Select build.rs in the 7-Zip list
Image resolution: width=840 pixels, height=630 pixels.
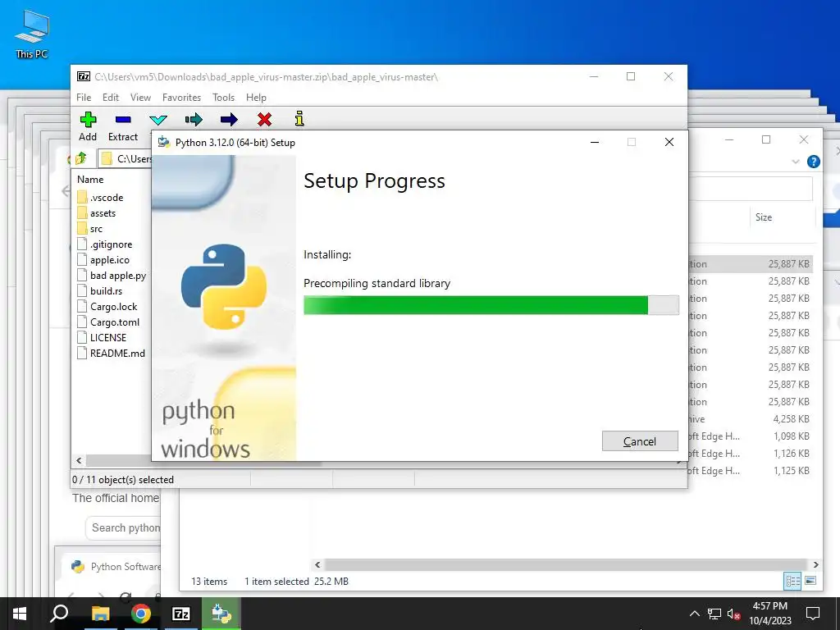click(100, 291)
